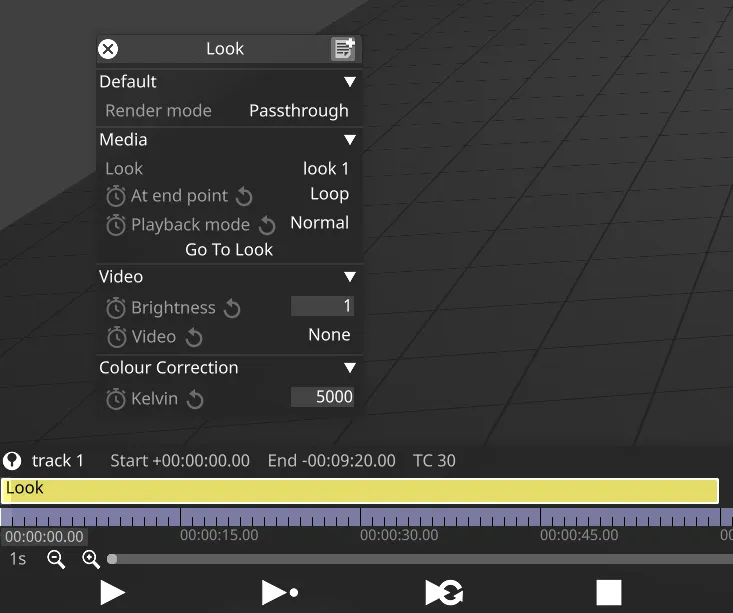Viewport: 733px width, 613px height.
Task: Change the Playback mode Normal value
Action: (x=320, y=223)
